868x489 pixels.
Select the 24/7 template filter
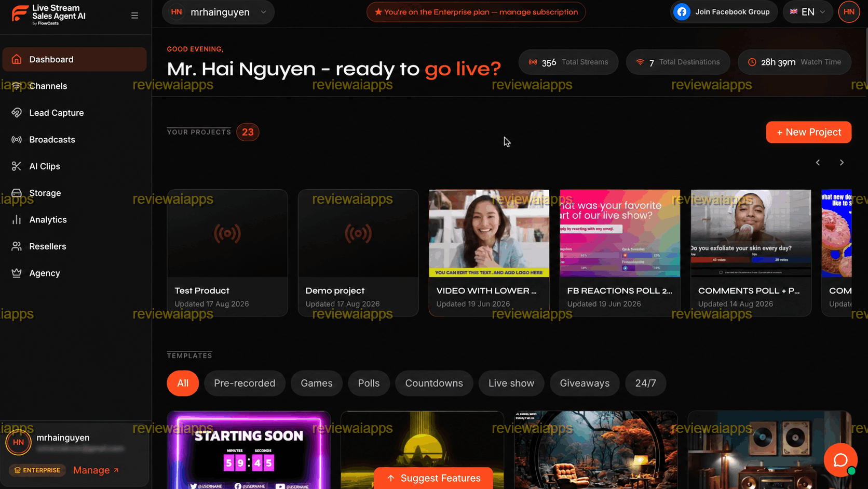646,383
